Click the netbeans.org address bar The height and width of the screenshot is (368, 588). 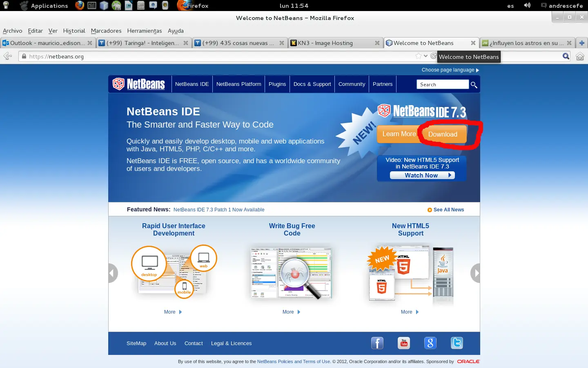[220, 56]
